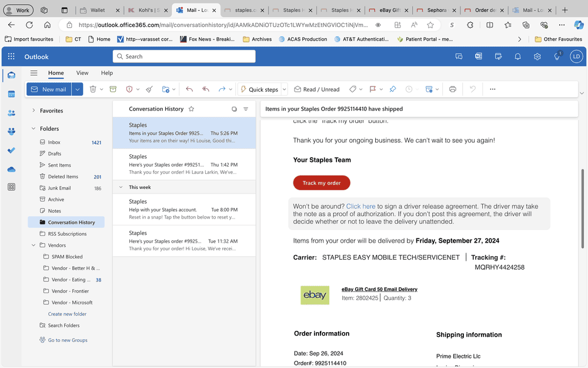Viewport: 588px width, 368px height.
Task: Click Go to new Groups link
Action: (x=68, y=340)
